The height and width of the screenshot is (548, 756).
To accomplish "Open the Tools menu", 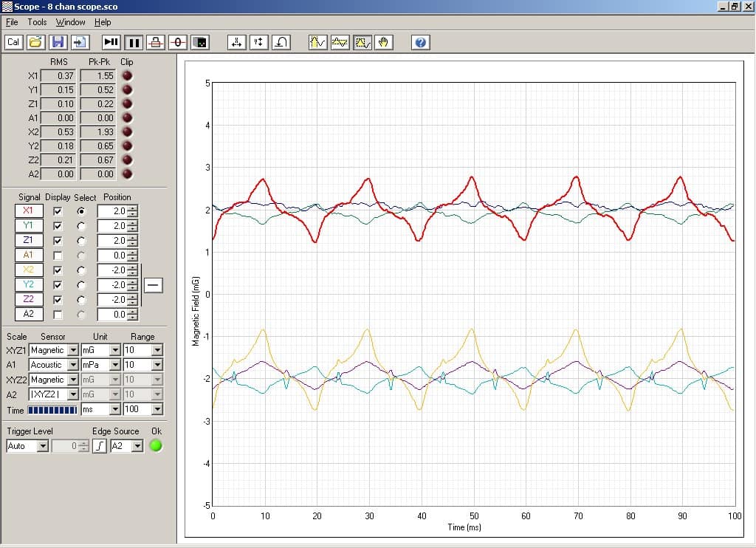I will 37,22.
